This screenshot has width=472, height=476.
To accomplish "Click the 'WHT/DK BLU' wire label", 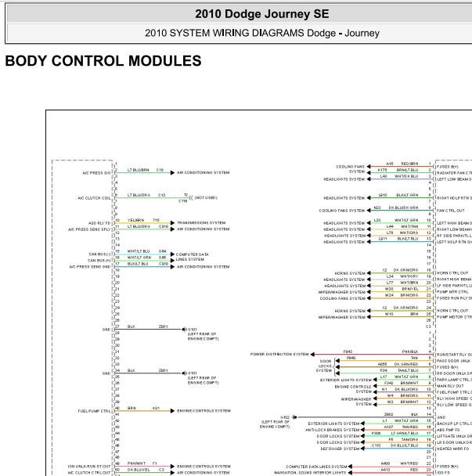I will pos(406,176).
